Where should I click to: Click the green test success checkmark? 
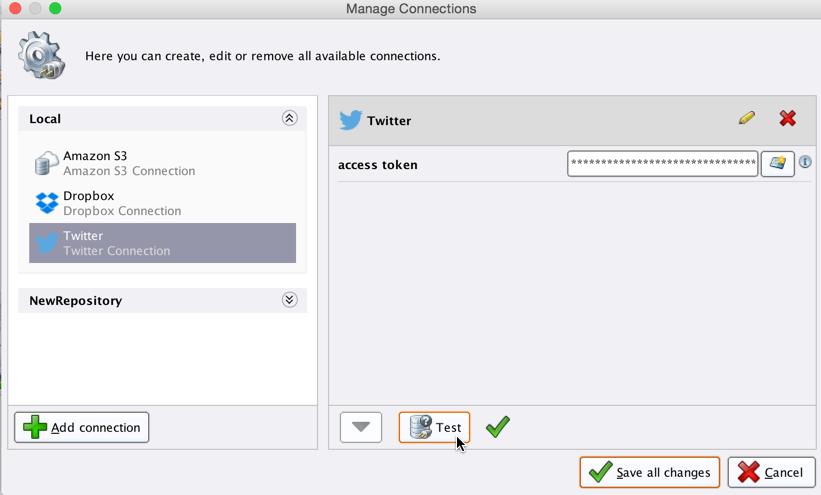[497, 427]
